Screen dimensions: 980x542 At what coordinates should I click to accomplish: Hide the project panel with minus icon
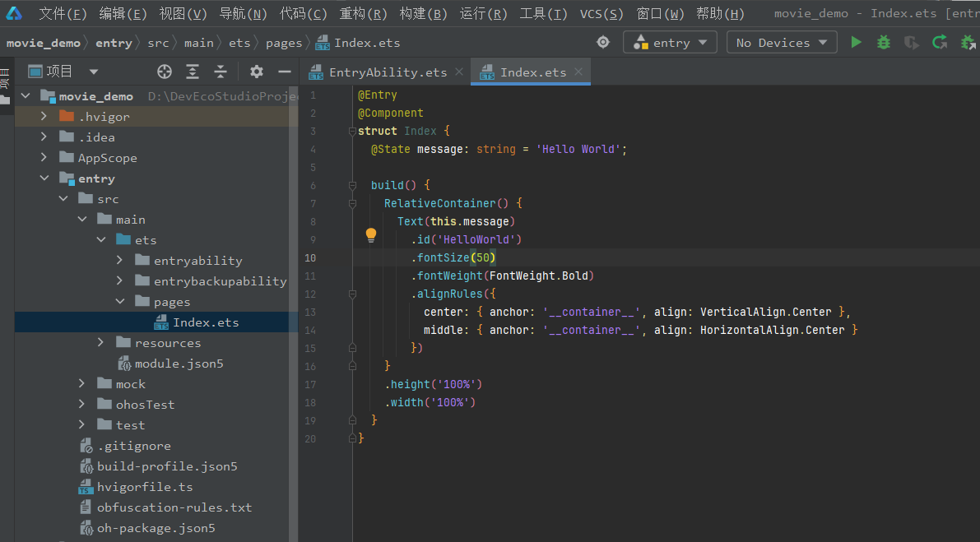(284, 72)
